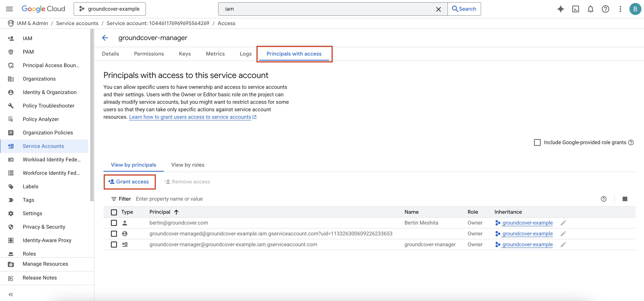Screen dimensions: 644x301
Task: Open the notifications bell
Action: [590, 9]
